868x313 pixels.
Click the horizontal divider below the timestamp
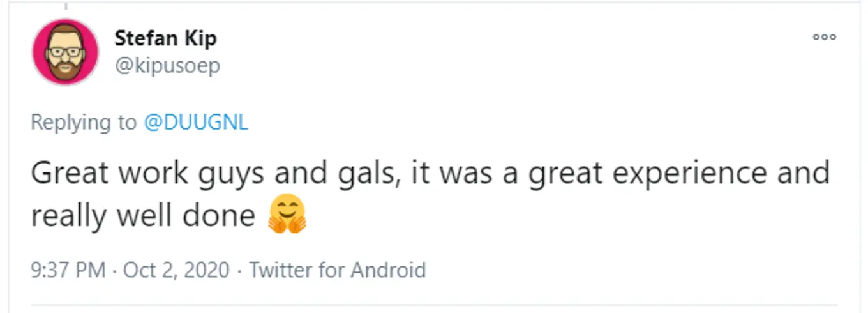point(434,303)
